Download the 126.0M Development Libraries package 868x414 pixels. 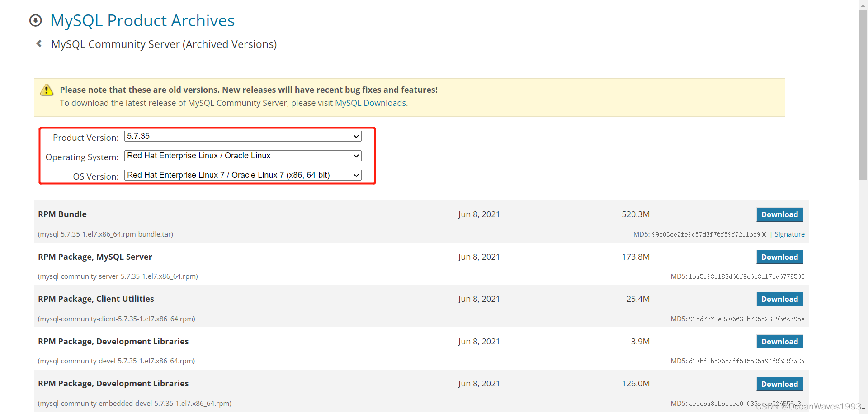(x=780, y=384)
